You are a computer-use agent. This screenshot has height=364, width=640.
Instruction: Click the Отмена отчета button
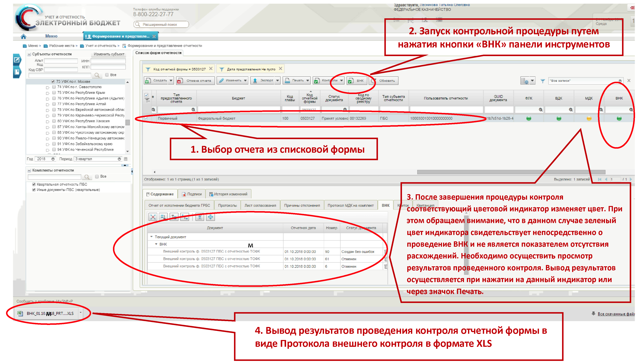pyautogui.click(x=195, y=81)
